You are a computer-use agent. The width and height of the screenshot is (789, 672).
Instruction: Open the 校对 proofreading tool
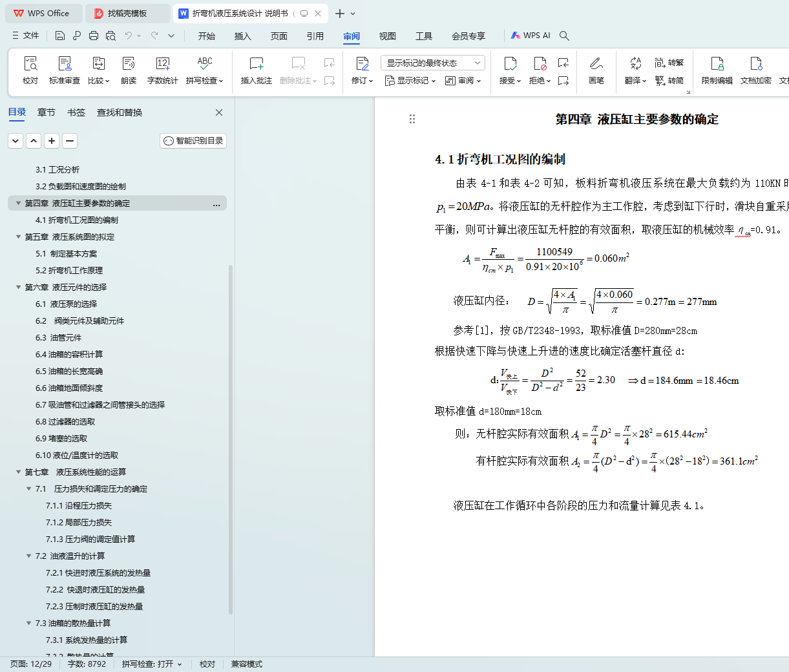click(x=30, y=70)
